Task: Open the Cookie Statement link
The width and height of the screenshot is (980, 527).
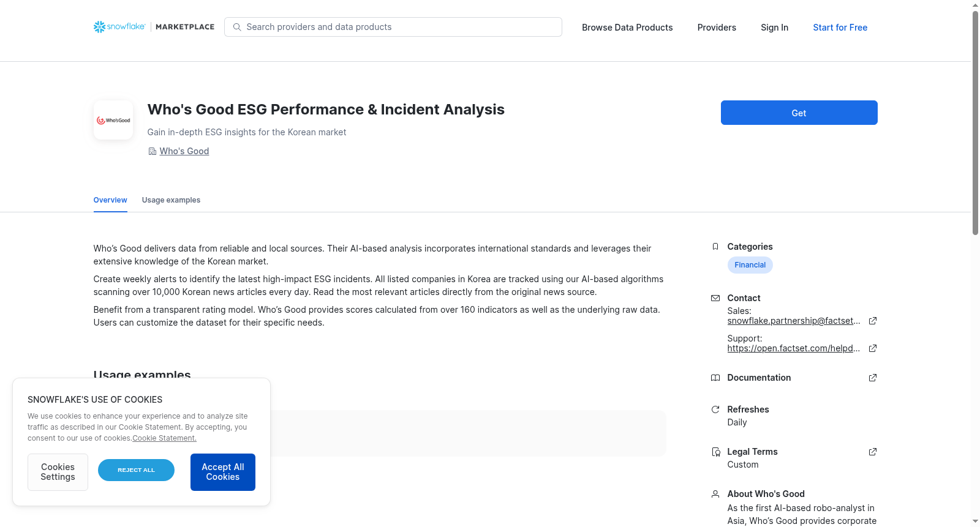Action: 164,438
